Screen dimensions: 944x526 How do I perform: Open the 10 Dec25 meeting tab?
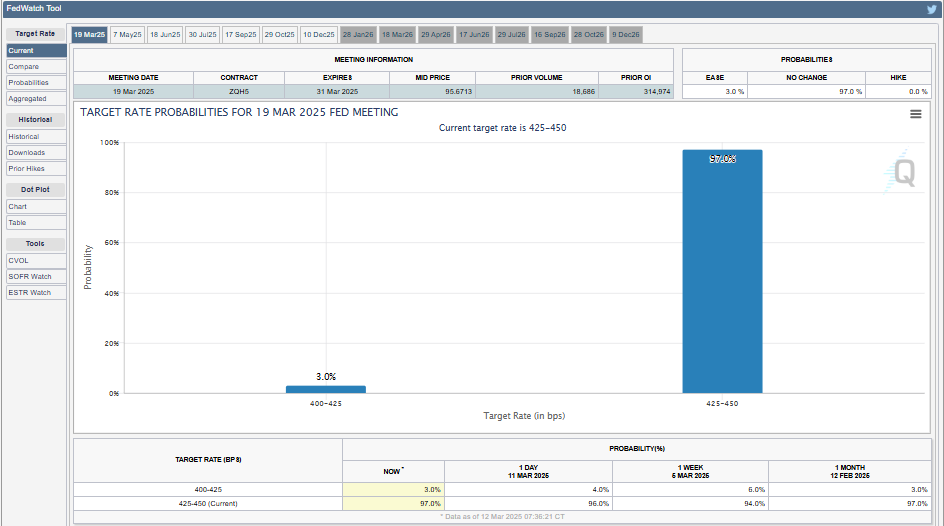(319, 35)
